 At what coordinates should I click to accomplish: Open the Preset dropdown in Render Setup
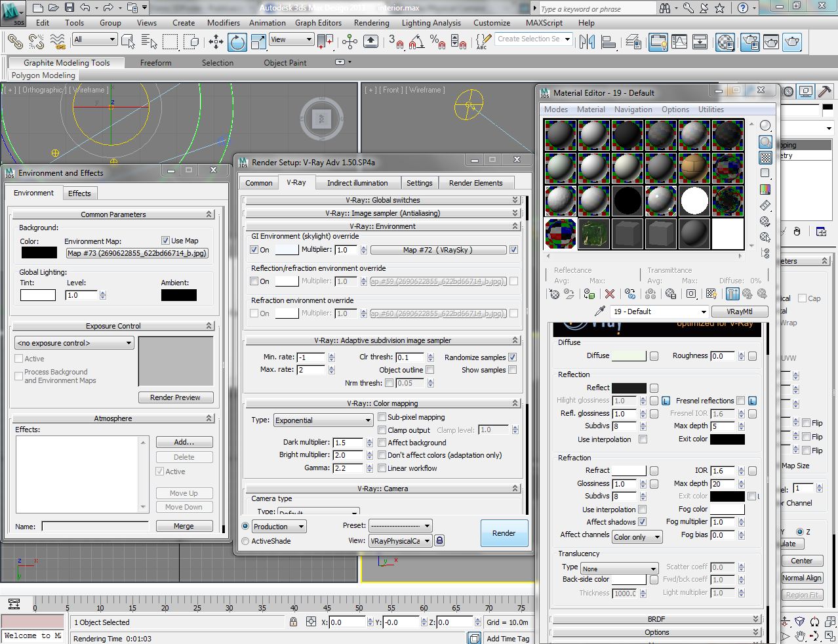400,526
